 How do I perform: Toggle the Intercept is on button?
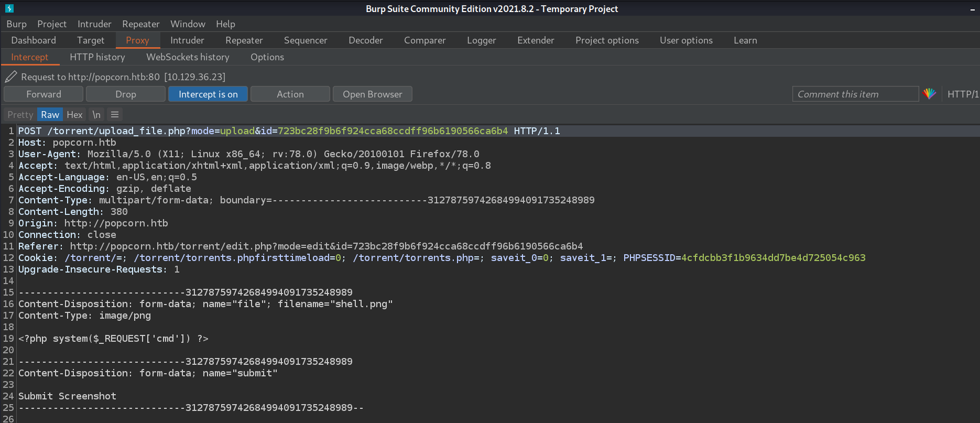(x=208, y=94)
